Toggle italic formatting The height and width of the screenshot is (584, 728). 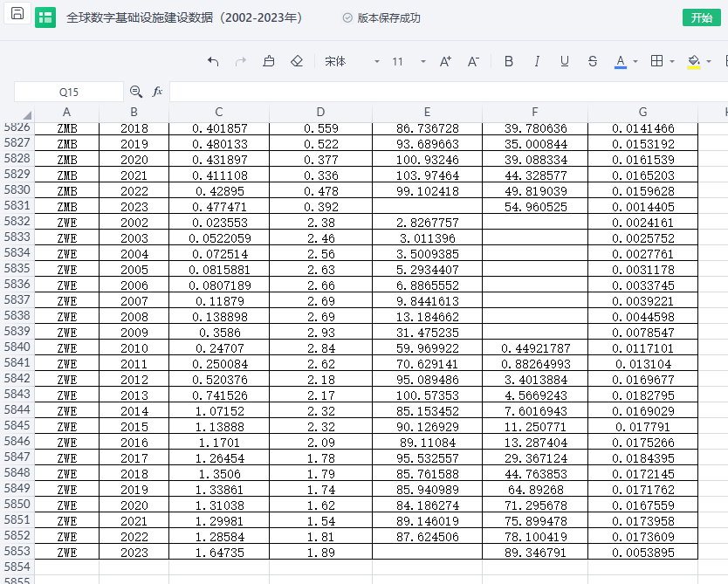tap(537, 61)
